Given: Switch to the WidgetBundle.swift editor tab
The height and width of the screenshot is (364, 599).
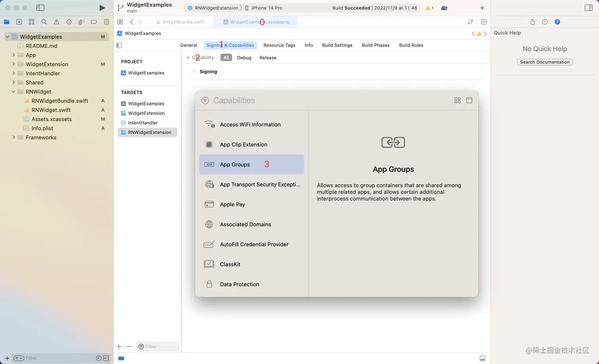Looking at the screenshot, I should (179, 22).
